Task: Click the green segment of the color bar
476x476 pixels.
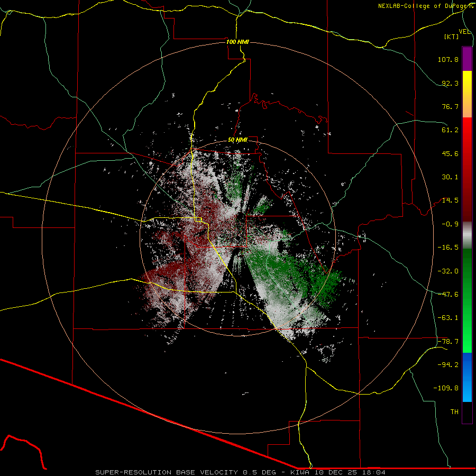Action: 467,300
